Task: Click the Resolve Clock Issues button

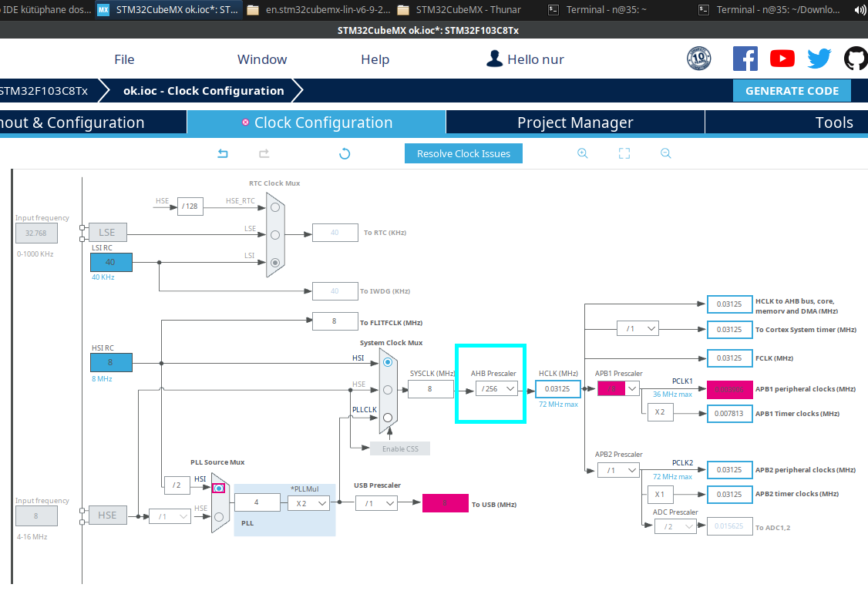Action: tap(463, 153)
